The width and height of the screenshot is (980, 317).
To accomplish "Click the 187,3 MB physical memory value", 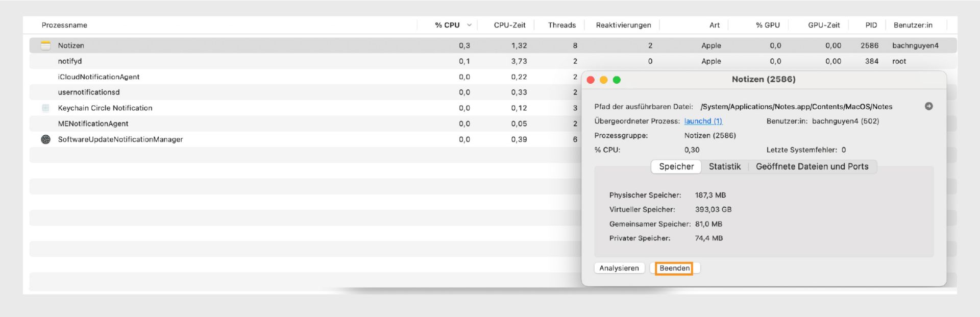I will (710, 195).
